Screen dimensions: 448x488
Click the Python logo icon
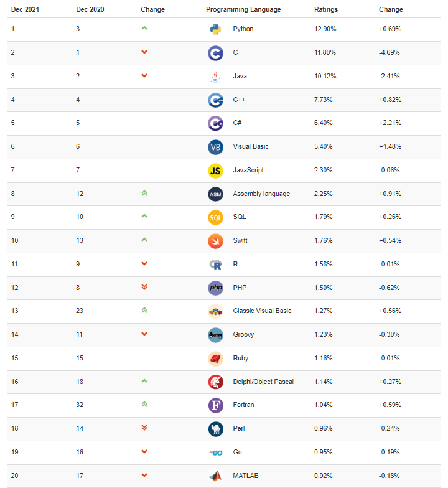click(215, 29)
